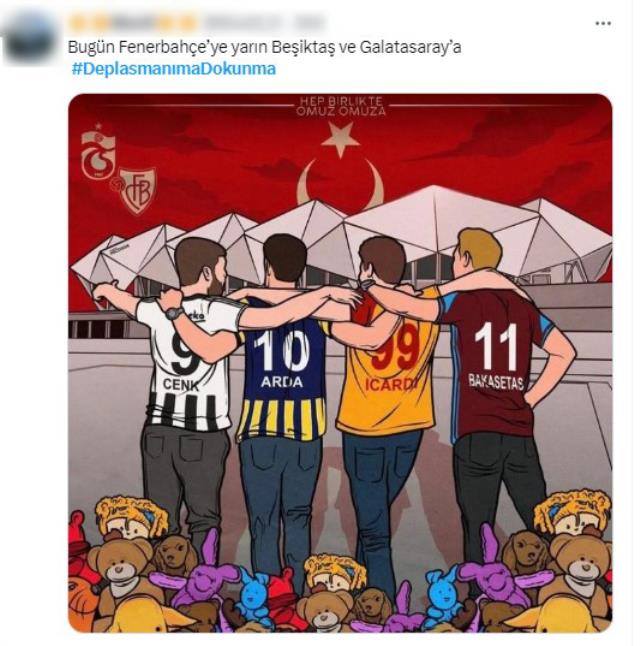This screenshot has width=640, height=646.
Task: Open the three-dot more options menu
Action: [x=602, y=23]
